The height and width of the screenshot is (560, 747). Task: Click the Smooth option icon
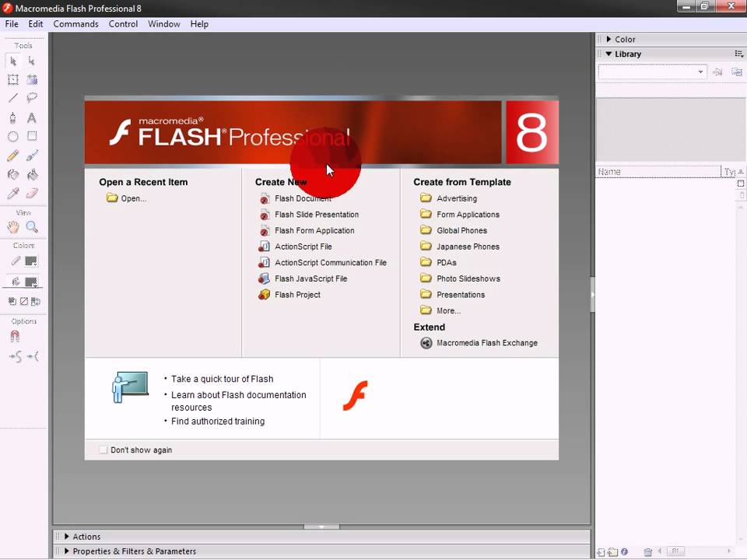point(16,356)
